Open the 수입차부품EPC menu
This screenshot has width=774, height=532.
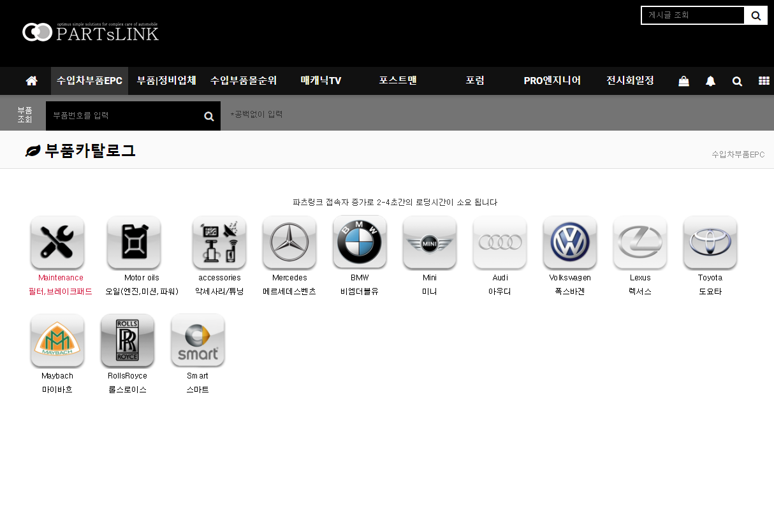[x=89, y=81]
